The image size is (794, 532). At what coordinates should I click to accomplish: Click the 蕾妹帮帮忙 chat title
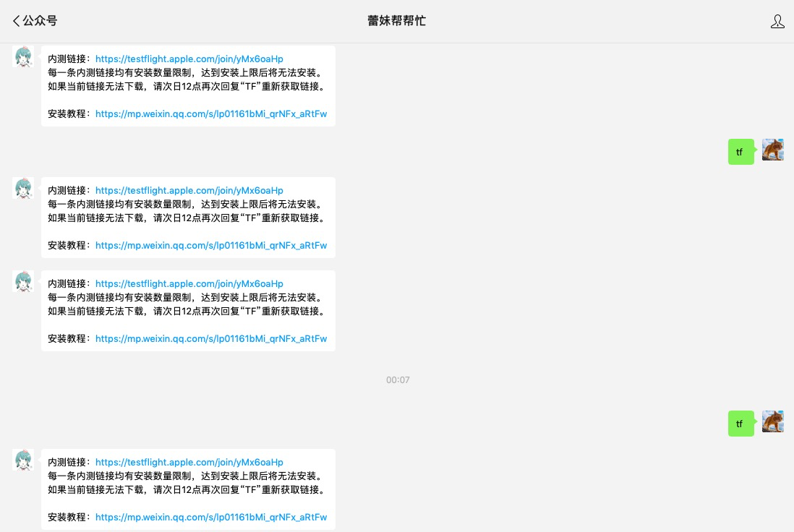tap(396, 21)
